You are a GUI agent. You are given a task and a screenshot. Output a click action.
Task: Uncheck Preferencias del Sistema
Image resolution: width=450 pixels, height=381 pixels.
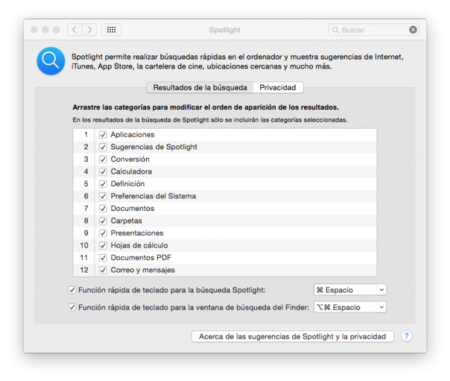point(103,196)
